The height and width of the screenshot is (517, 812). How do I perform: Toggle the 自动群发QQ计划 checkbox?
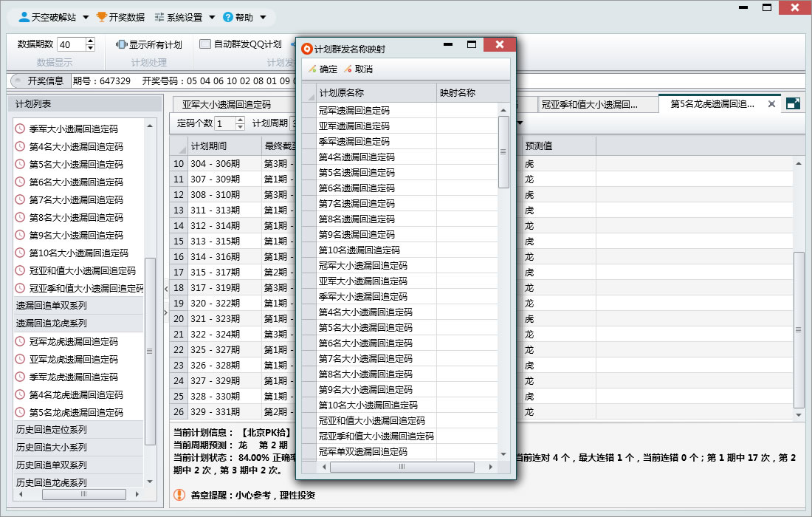click(x=205, y=44)
